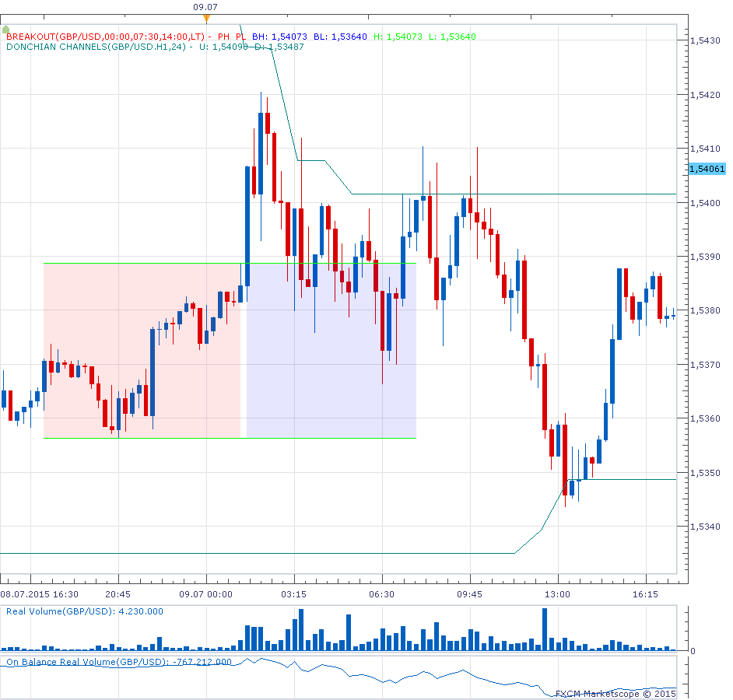Click the lavender breakout session rectangle
This screenshot has height=700, width=733.
click(x=331, y=351)
